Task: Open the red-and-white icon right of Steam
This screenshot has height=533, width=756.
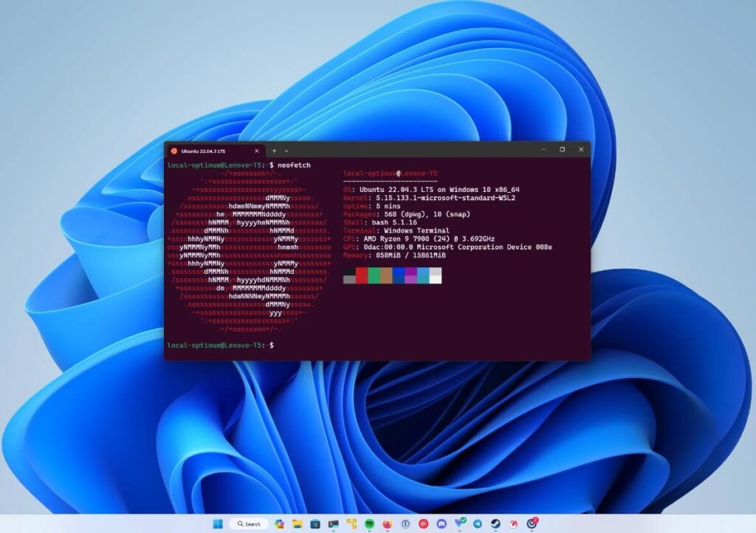Action: [x=514, y=524]
